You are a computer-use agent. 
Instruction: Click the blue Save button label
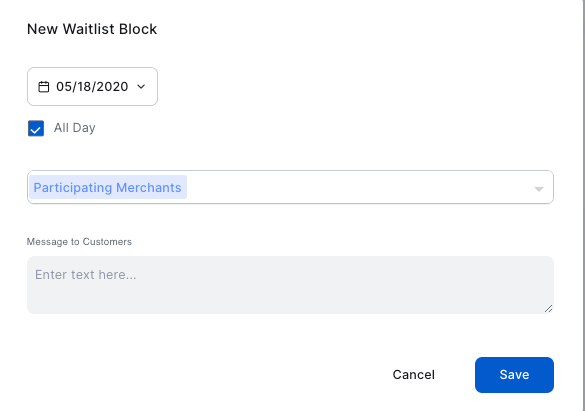[514, 375]
